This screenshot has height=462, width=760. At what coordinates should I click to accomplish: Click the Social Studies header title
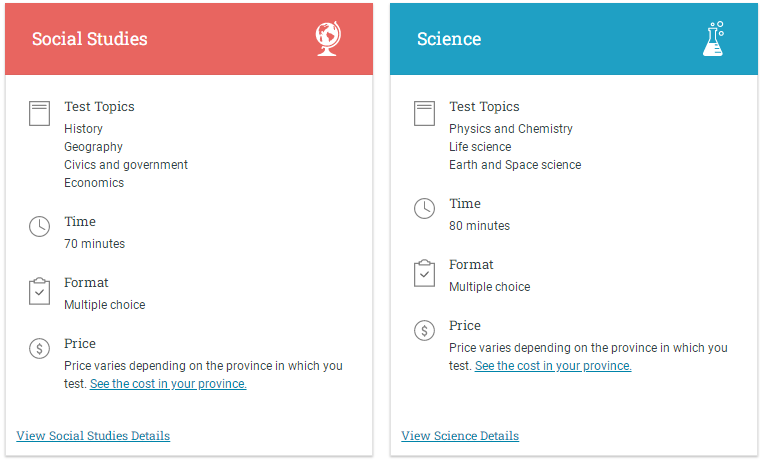pyautogui.click(x=90, y=39)
